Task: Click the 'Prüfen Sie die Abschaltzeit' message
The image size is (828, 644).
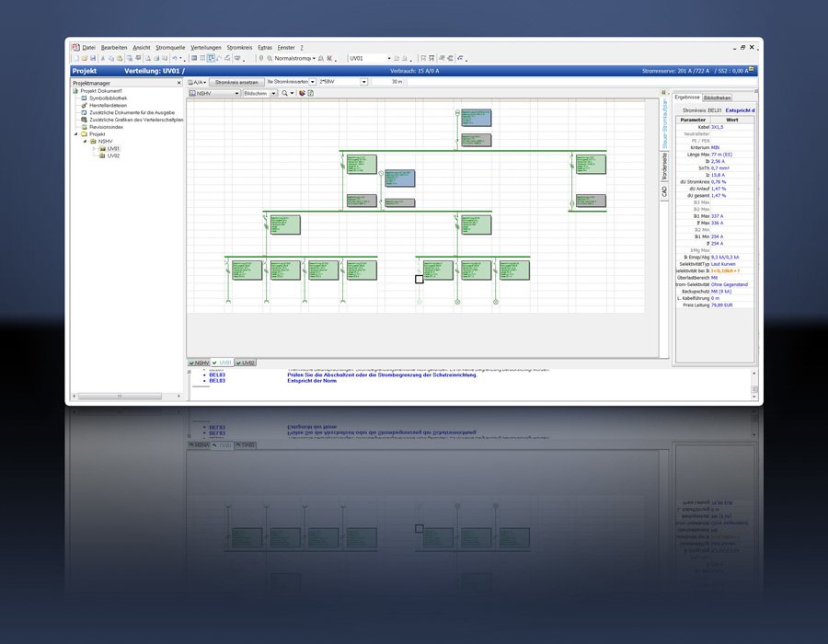Action: pos(383,374)
